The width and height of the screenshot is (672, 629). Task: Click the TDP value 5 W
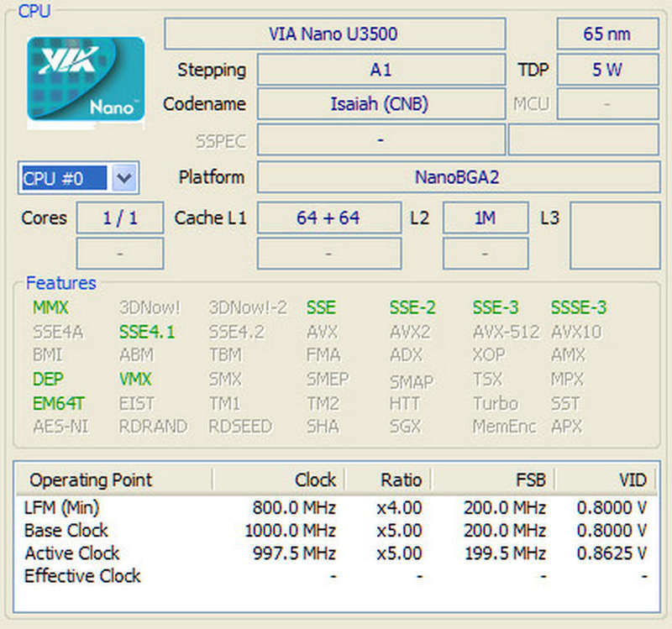[x=607, y=70]
